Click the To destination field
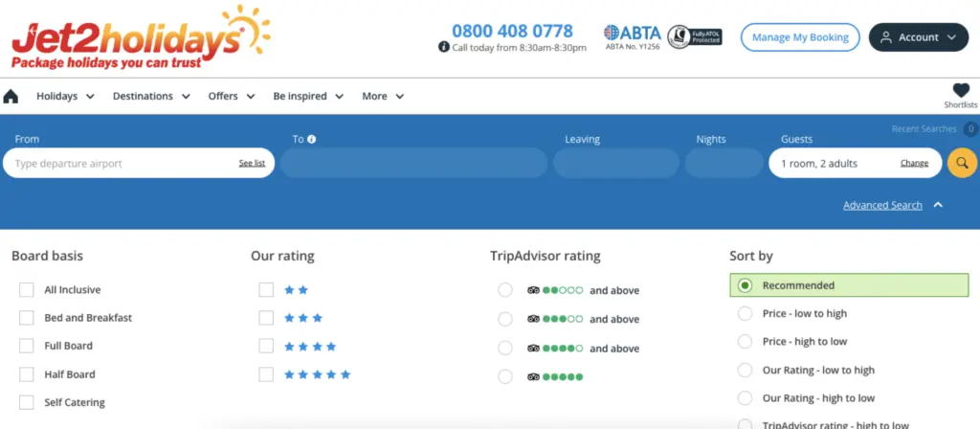Image resolution: width=980 pixels, height=429 pixels. [x=413, y=163]
